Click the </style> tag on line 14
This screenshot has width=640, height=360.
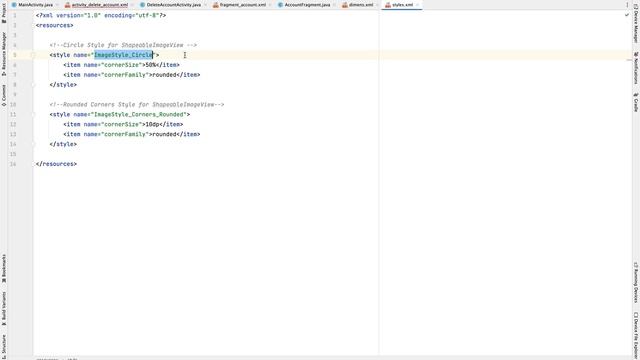pos(63,144)
